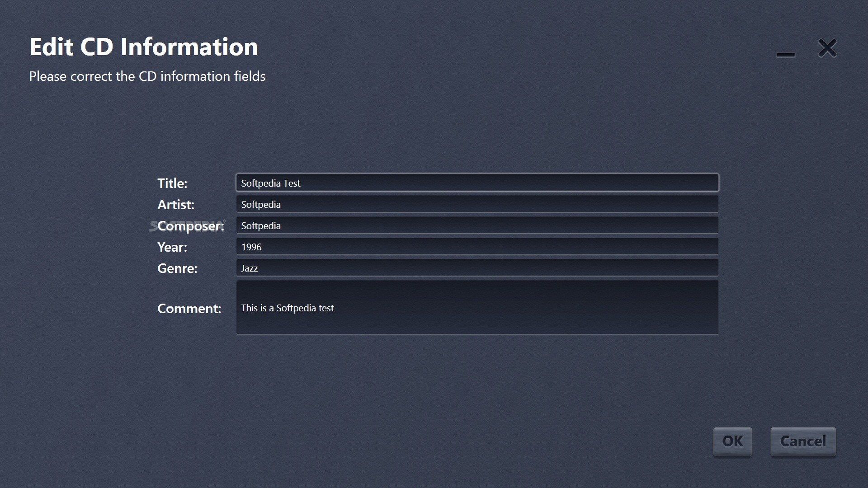Viewport: 868px width, 488px height.
Task: Dismiss the dialog with the Cancel button
Action: (x=803, y=441)
